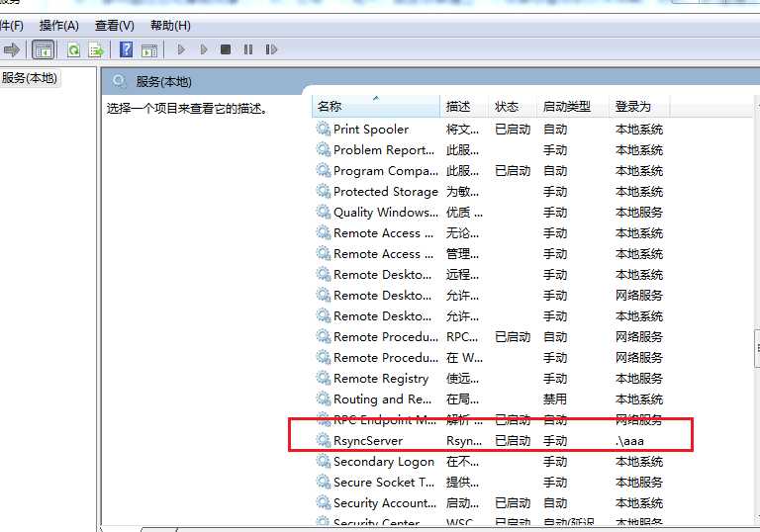Screen dimensions: 760x532
Task: Select the Secondary Logon service
Action: pyautogui.click(x=490, y=462)
